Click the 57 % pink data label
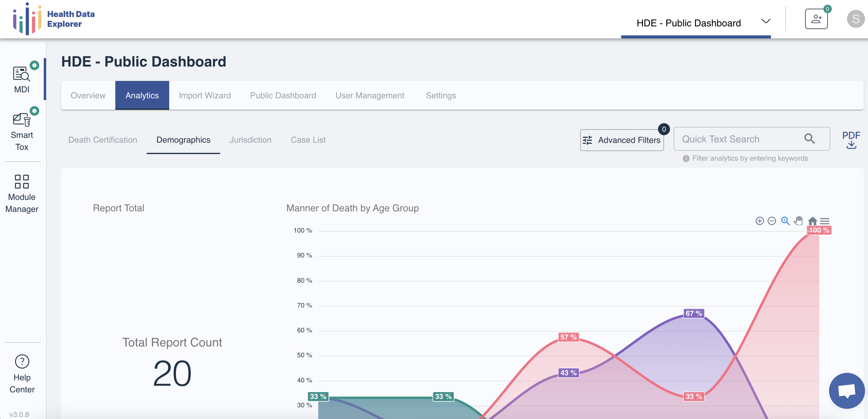The width and height of the screenshot is (868, 419). (x=568, y=337)
